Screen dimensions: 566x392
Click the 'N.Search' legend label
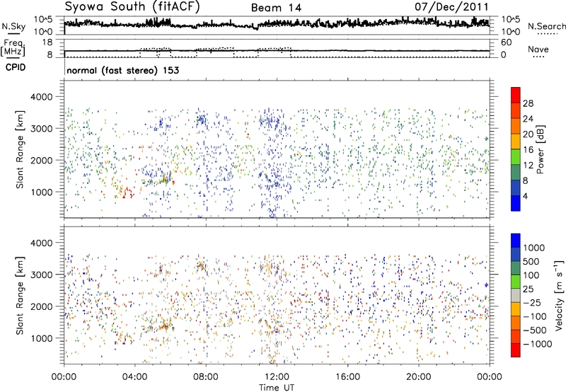point(546,26)
